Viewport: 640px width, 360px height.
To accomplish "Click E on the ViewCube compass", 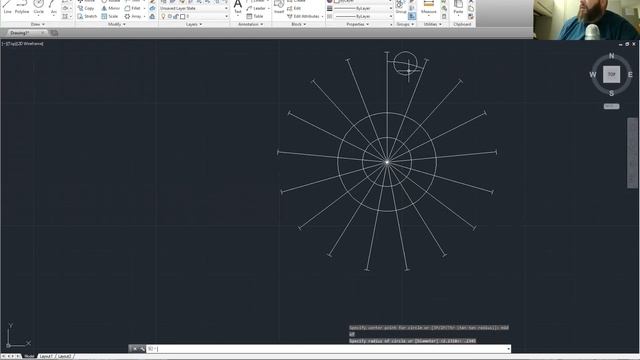I will point(630,74).
